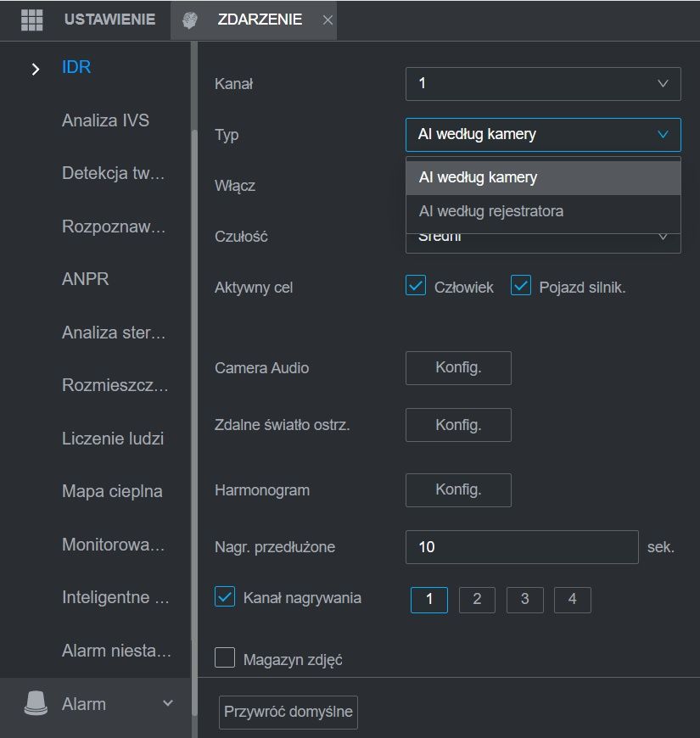Open Rozpoznaw... sidebar entry
Image resolution: width=700 pixels, height=738 pixels.
pyautogui.click(x=114, y=226)
